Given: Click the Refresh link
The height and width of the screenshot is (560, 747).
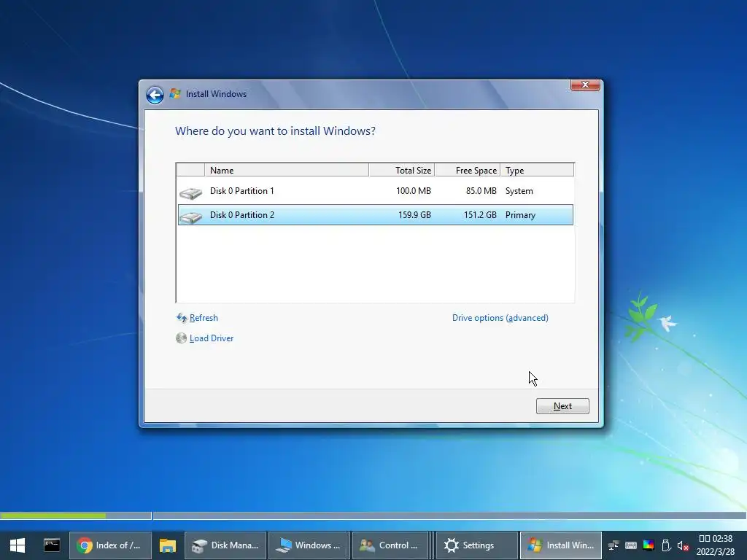Looking at the screenshot, I should pyautogui.click(x=204, y=318).
